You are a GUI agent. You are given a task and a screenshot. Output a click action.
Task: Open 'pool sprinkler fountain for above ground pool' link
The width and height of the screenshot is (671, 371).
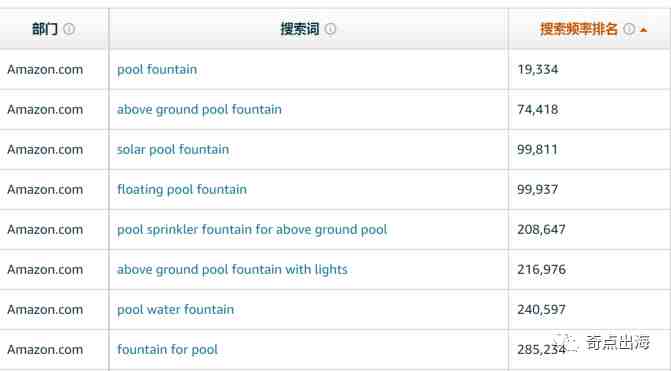252,230
